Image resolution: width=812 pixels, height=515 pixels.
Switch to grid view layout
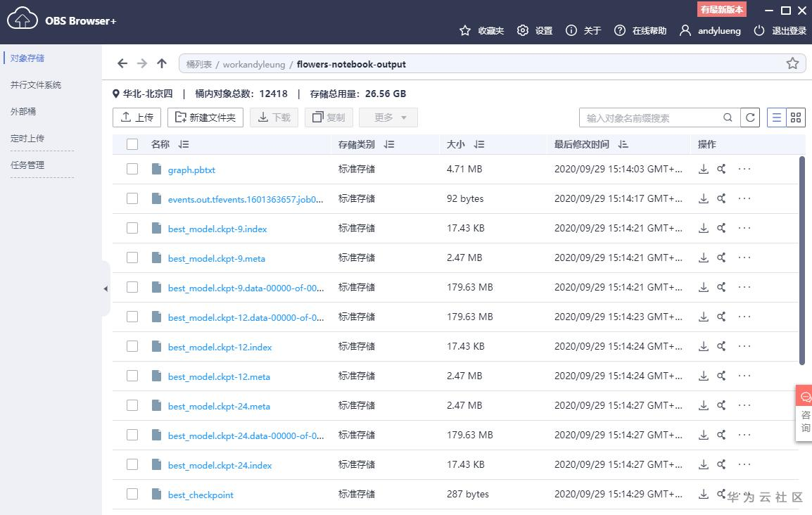(796, 117)
